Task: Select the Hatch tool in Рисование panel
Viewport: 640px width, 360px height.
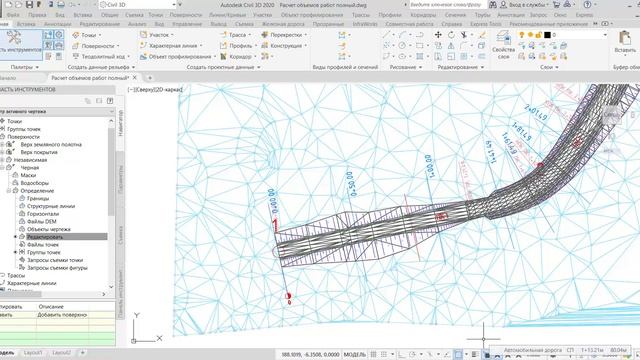Action: tap(419, 56)
